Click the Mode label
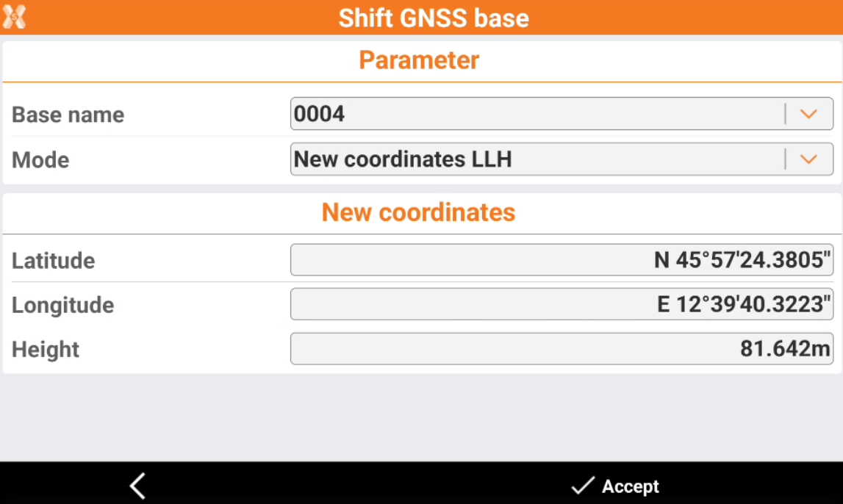The height and width of the screenshot is (504, 843). (x=40, y=159)
